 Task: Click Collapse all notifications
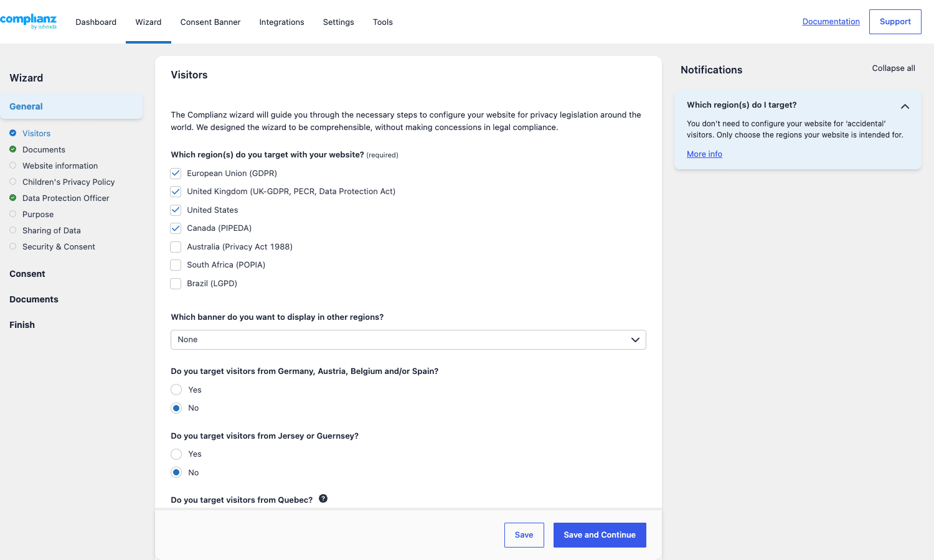(x=894, y=68)
